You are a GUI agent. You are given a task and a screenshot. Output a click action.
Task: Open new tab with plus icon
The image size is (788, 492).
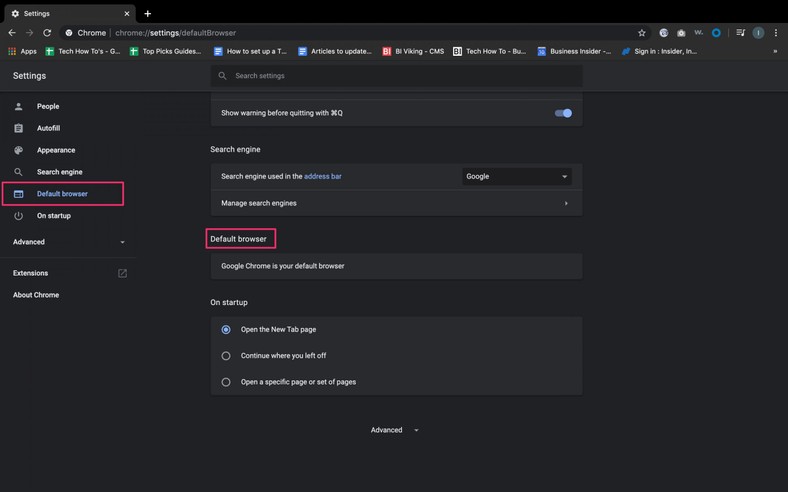(148, 14)
